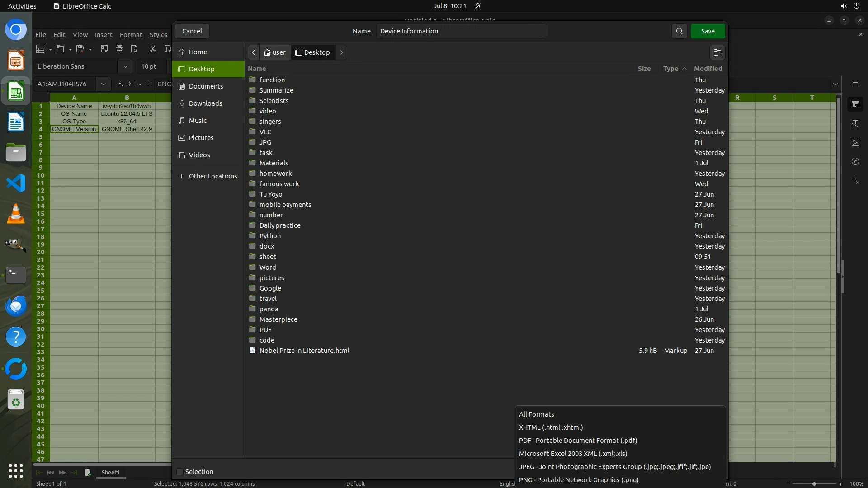Open the Sidebar Gallery panel icon
868x488 pixels.
coord(855,142)
